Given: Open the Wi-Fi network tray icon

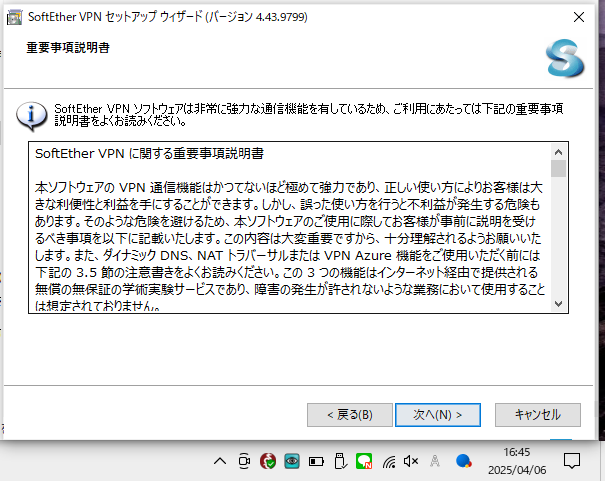Looking at the screenshot, I should click(x=389, y=461).
